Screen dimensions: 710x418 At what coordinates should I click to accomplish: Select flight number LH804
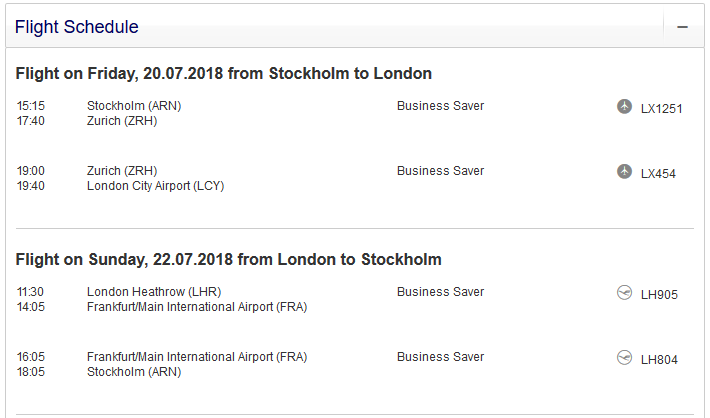tap(659, 359)
